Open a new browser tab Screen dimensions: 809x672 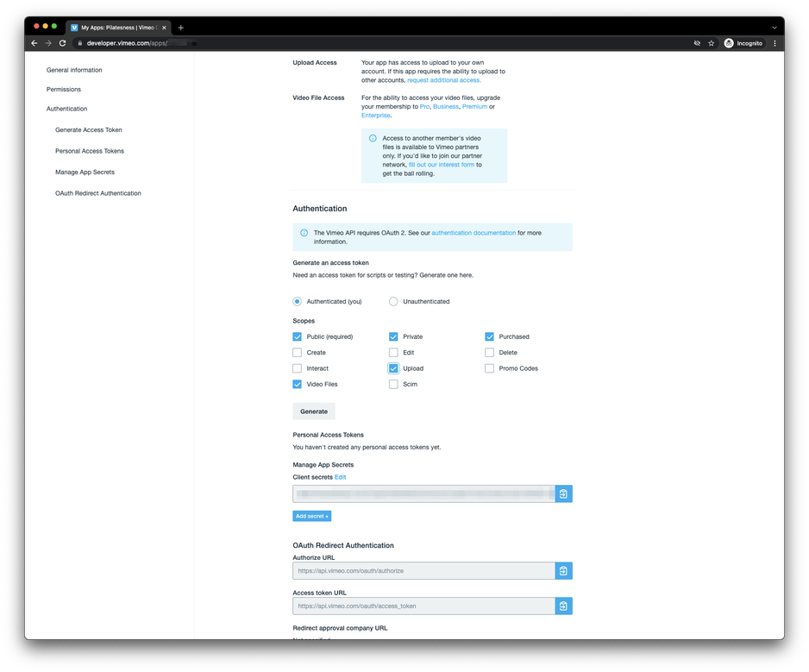180,28
